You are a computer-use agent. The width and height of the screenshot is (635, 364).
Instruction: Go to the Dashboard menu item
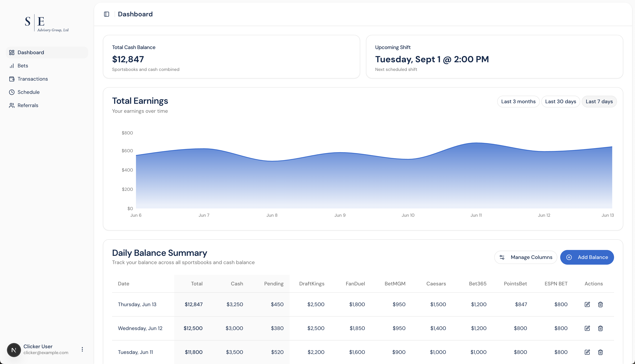click(31, 53)
